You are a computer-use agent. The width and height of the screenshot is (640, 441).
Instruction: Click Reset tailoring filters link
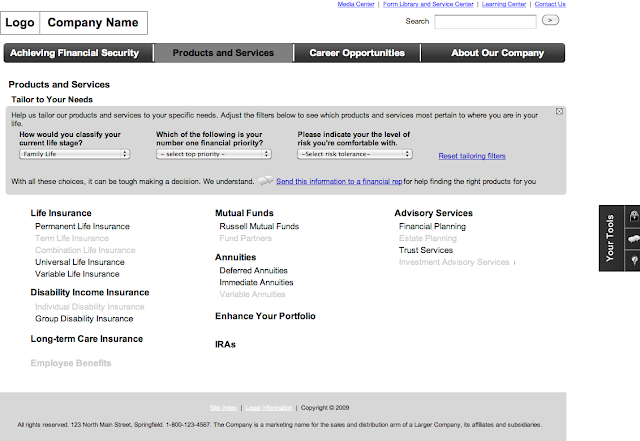[472, 156]
